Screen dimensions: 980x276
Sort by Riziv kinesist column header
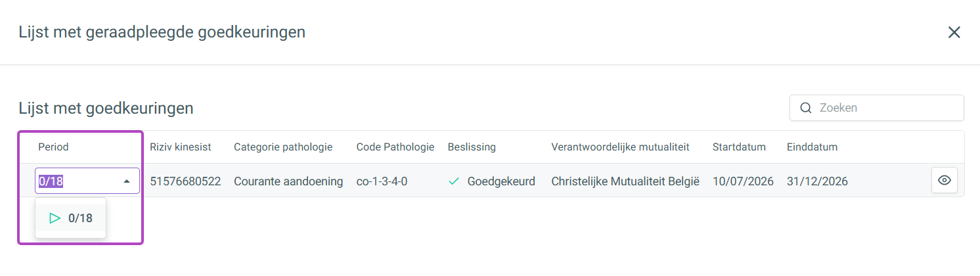(181, 147)
